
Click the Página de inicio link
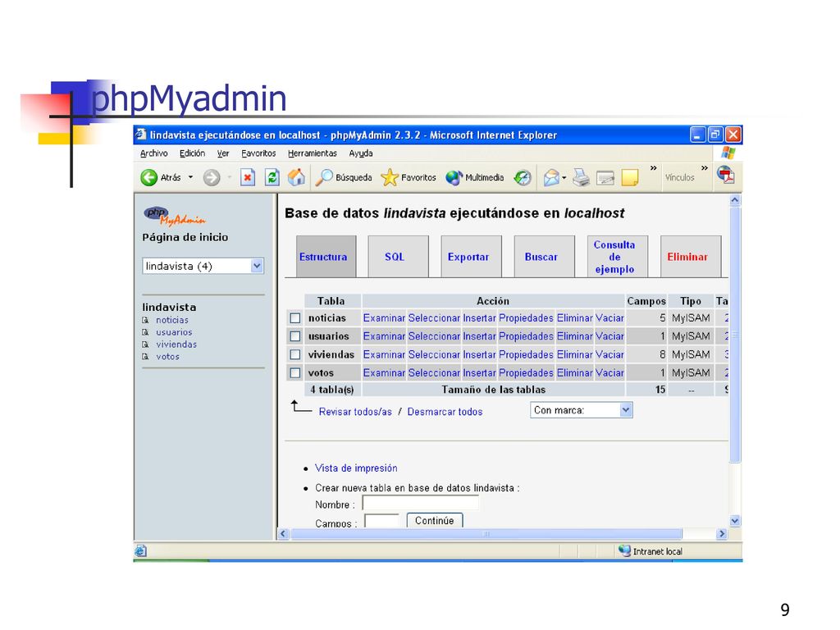click(x=185, y=237)
